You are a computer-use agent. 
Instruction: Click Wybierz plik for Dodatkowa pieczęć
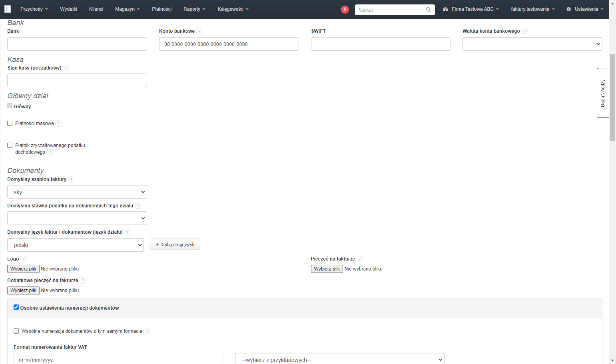click(23, 290)
